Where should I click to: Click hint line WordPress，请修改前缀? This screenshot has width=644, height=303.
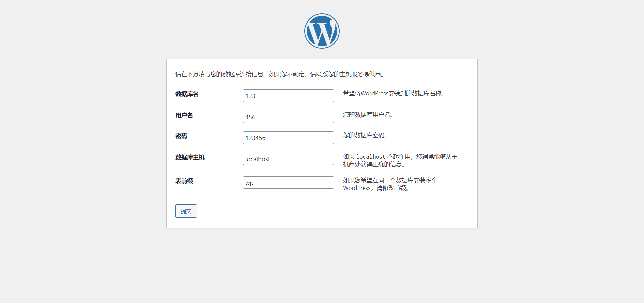click(376, 188)
